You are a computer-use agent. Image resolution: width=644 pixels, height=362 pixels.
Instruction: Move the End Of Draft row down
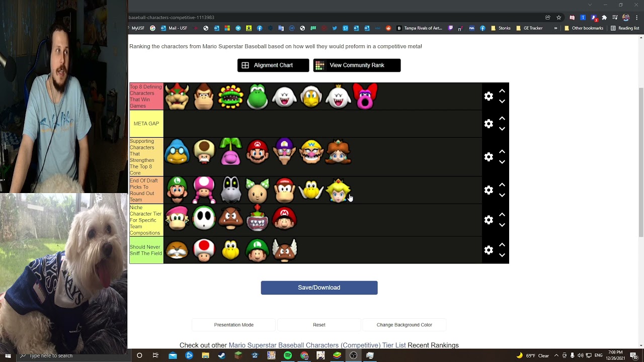pos(502,195)
